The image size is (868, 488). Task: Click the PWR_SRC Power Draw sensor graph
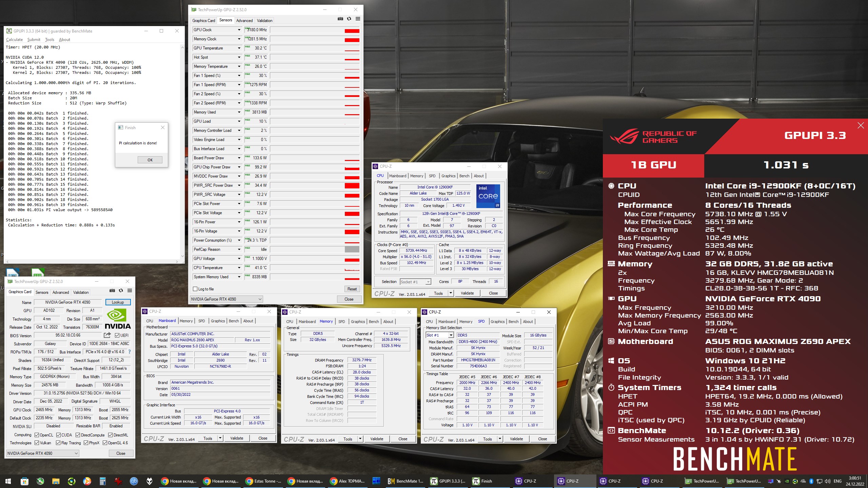pyautogui.click(x=315, y=185)
